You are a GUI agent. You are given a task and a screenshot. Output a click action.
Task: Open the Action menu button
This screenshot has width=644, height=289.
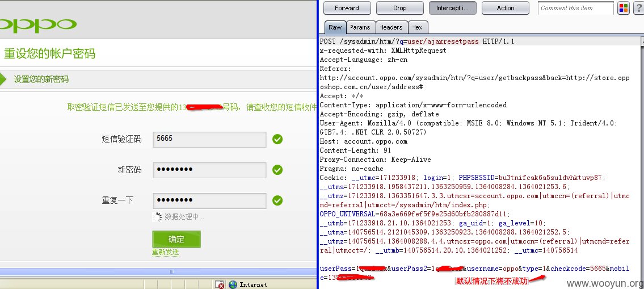point(505,8)
